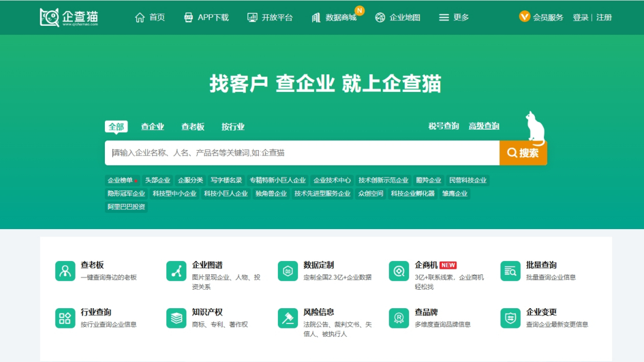Image resolution: width=644 pixels, height=362 pixels.
Task: Focus the company name search input field
Action: tap(302, 153)
